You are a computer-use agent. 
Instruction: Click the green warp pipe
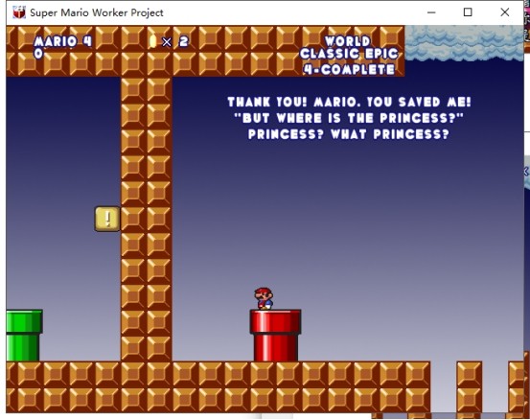tap(24, 336)
